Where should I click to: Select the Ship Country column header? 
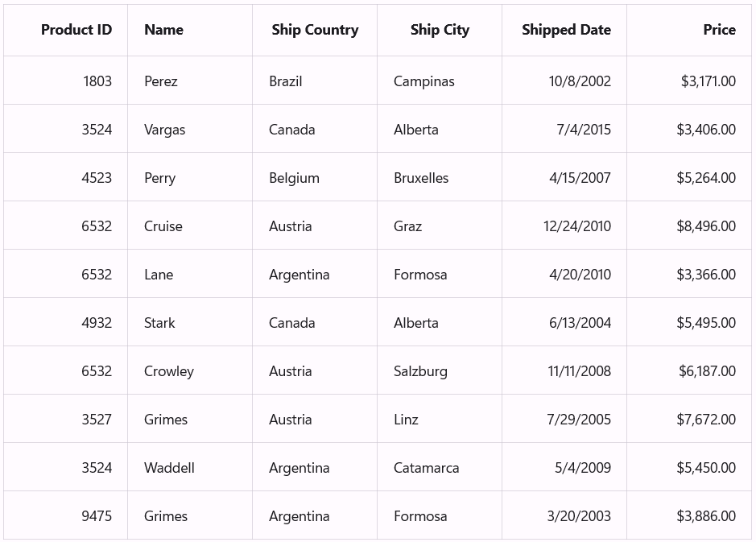pos(315,30)
